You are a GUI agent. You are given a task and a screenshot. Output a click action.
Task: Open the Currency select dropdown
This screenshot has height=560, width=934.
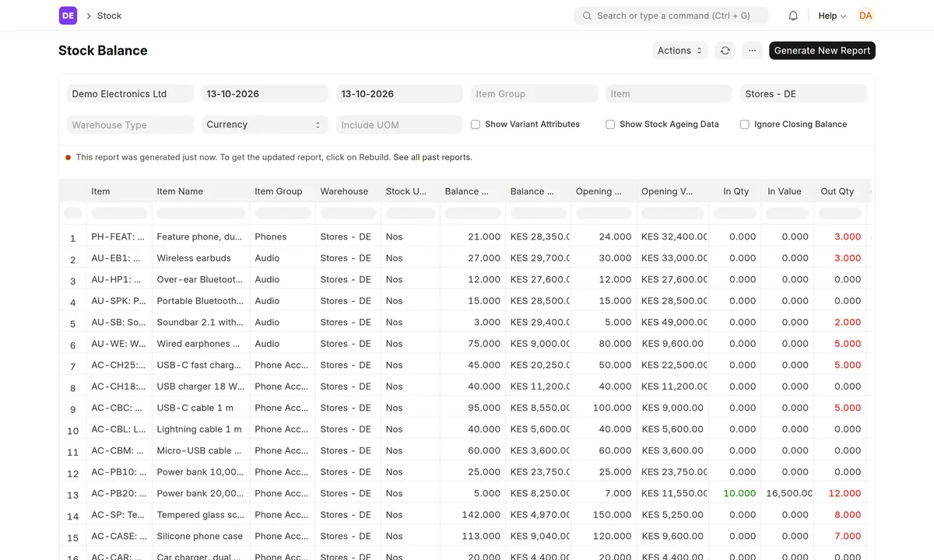[x=265, y=124]
